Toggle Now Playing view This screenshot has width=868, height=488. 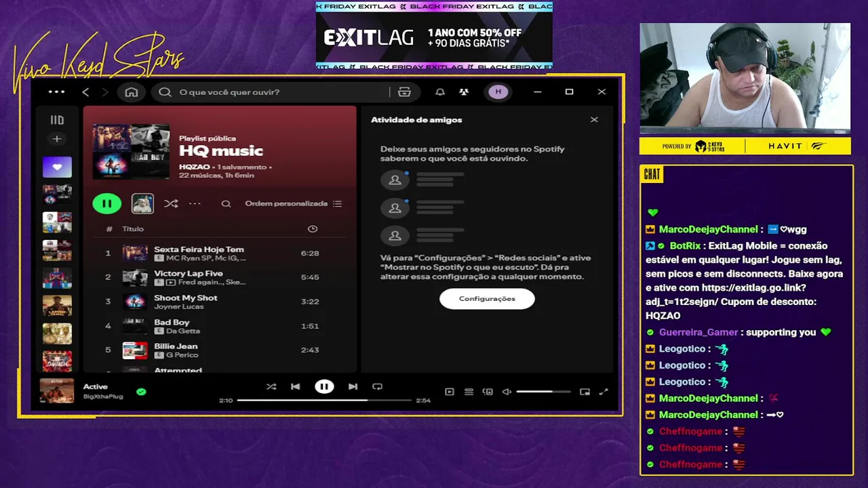[x=450, y=392]
